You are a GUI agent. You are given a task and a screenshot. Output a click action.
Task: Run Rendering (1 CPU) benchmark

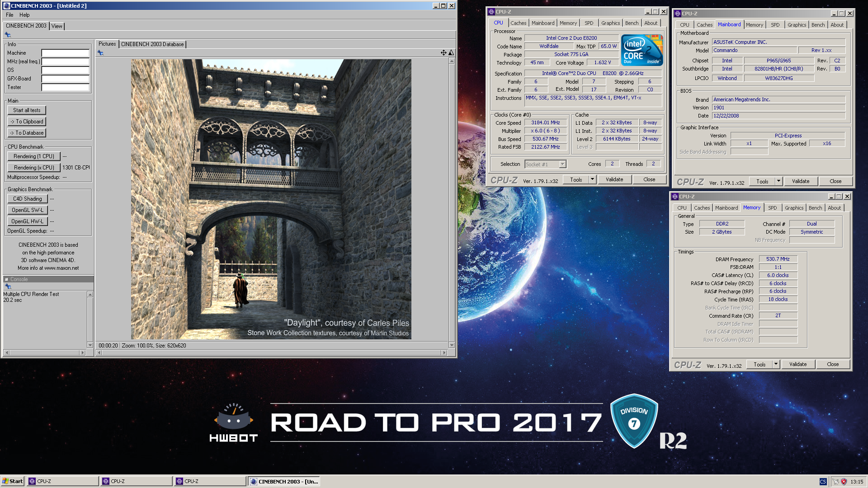click(x=34, y=156)
